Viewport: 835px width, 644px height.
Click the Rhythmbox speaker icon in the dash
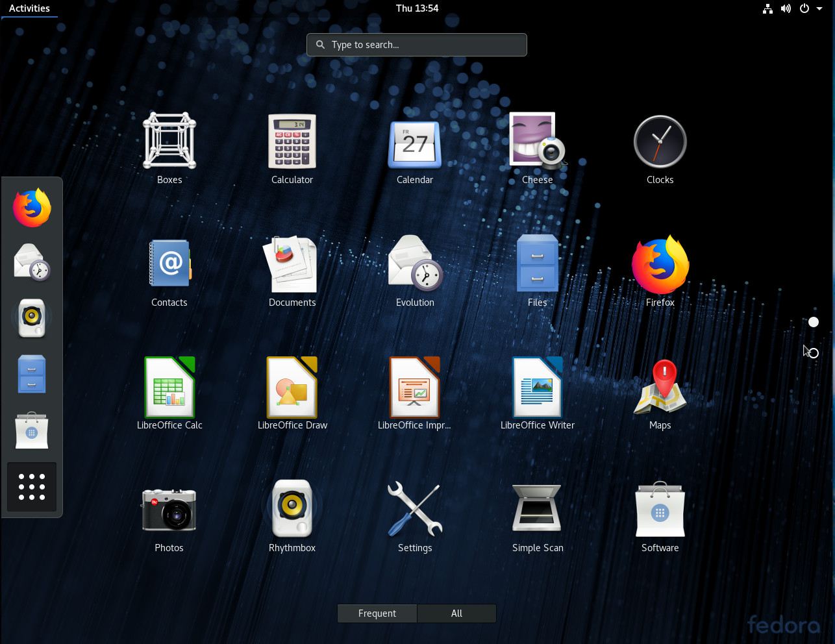32,318
